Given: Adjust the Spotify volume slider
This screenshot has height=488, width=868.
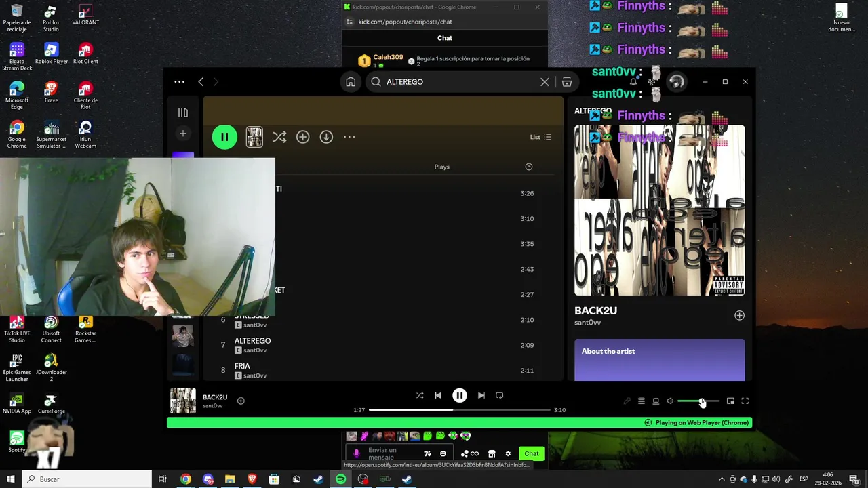Looking at the screenshot, I should 698,401.
